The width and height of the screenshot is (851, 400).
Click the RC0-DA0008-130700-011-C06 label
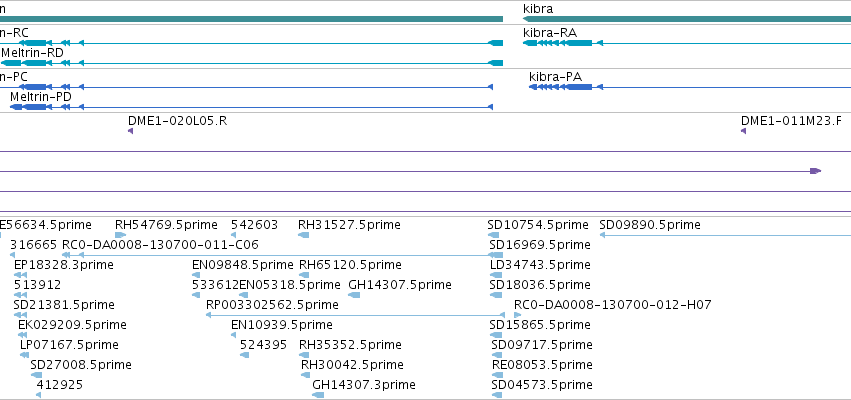click(160, 245)
